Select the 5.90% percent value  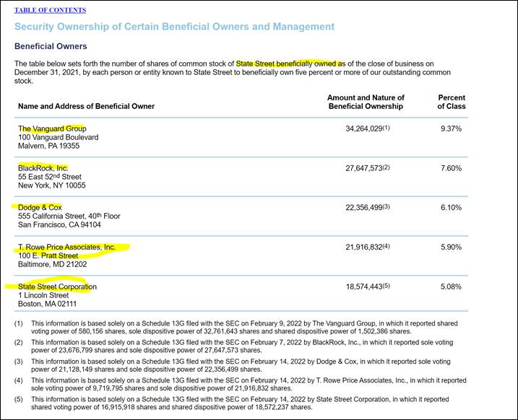pyautogui.click(x=451, y=247)
